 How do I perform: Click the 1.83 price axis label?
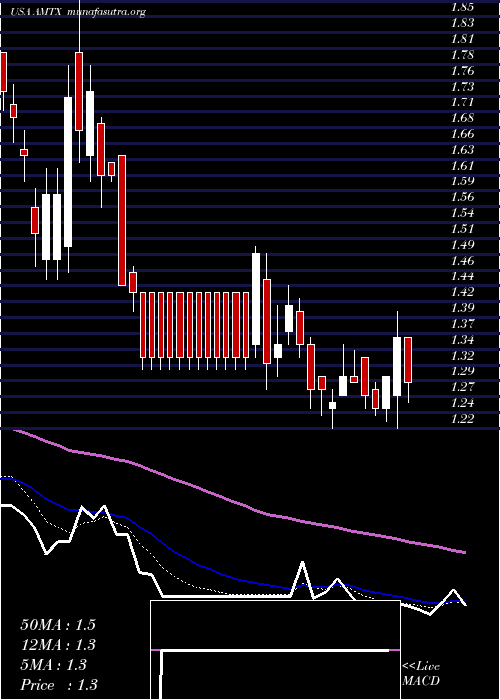pos(462,23)
